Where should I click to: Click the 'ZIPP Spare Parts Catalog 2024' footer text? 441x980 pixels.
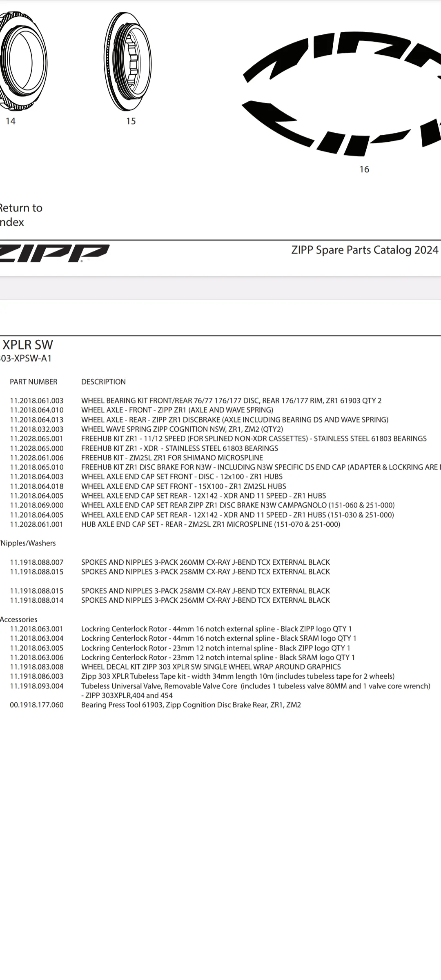pos(365,250)
